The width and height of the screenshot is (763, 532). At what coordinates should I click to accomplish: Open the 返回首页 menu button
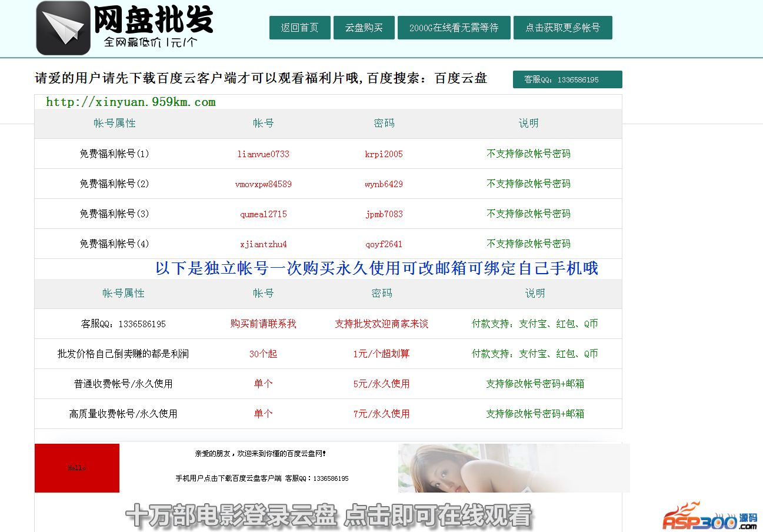coord(299,28)
